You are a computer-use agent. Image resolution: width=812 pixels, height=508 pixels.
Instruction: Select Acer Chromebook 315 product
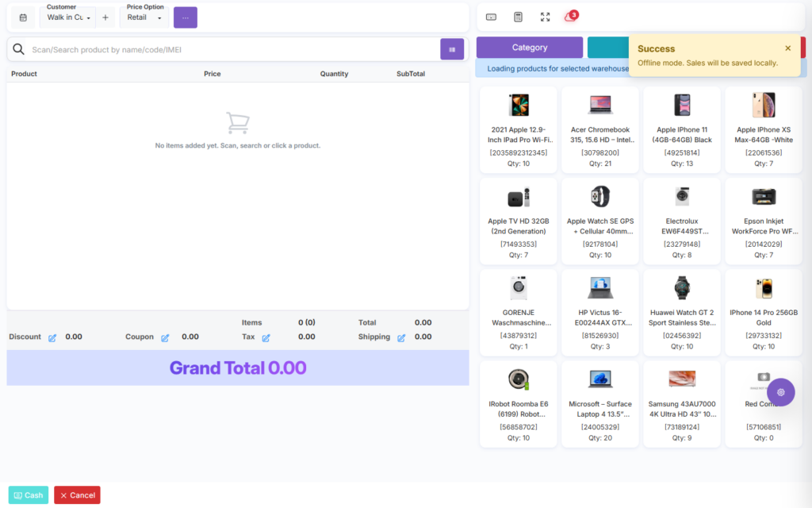click(600, 129)
